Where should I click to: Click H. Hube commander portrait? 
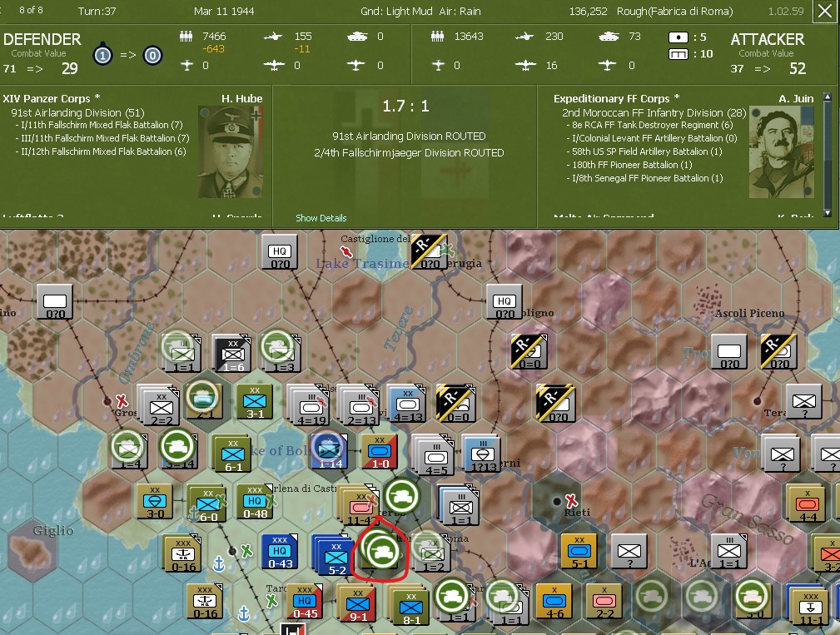[231, 152]
